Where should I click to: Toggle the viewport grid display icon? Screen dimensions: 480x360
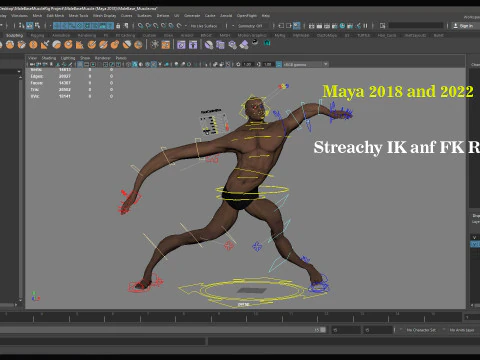click(80, 64)
